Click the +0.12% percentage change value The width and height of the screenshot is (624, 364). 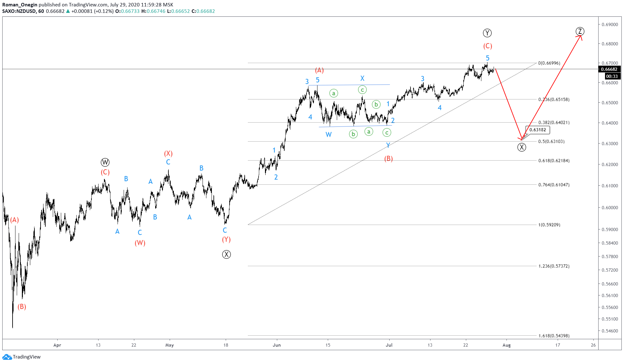click(x=103, y=11)
